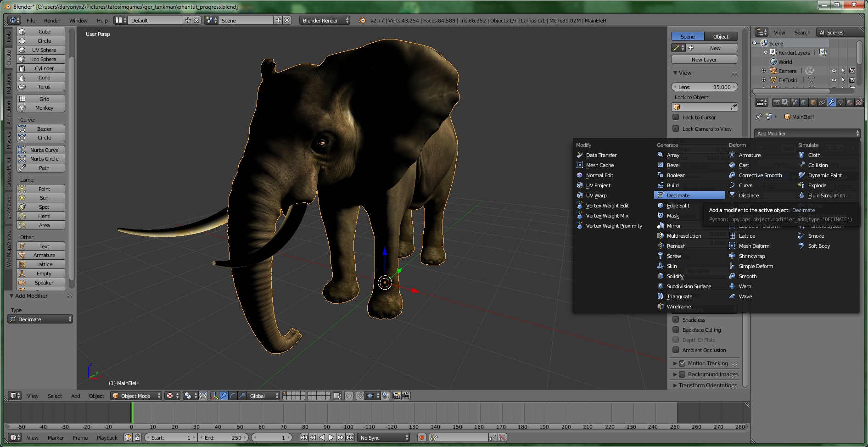Pin the properties context with the pin icon
868x447 pixels.
[758, 117]
